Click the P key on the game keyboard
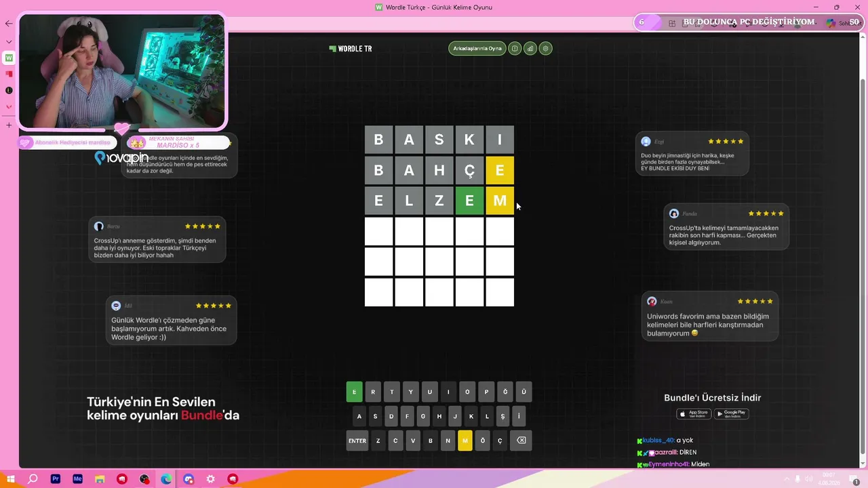Screen dimensions: 868x488 486,392
